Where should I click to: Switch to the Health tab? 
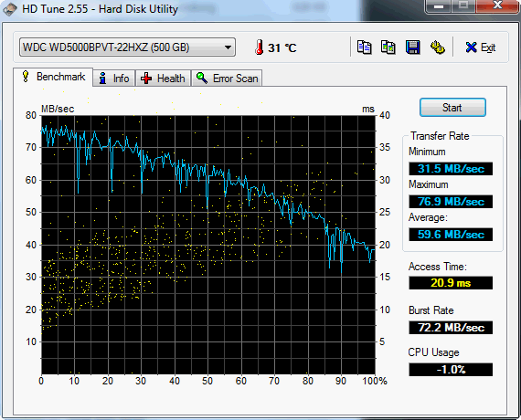click(163, 79)
